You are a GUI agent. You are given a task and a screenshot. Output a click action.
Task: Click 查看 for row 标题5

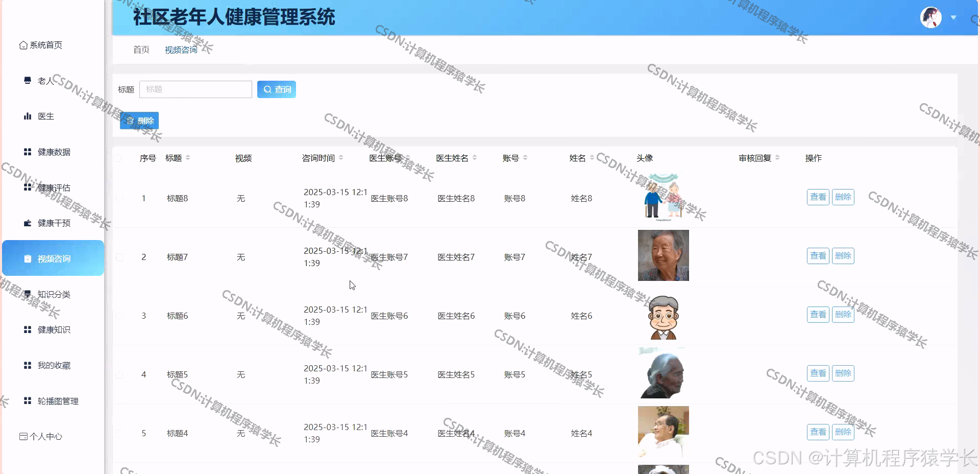[818, 373]
